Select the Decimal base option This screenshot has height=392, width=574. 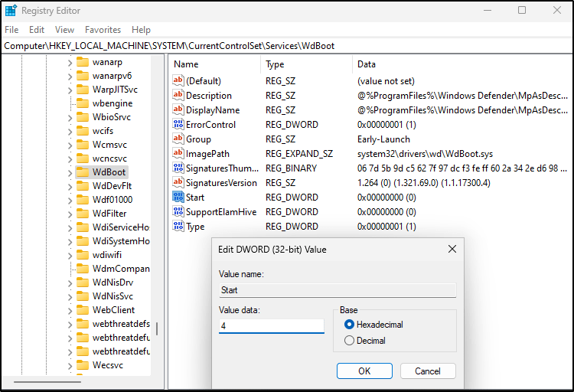point(350,341)
